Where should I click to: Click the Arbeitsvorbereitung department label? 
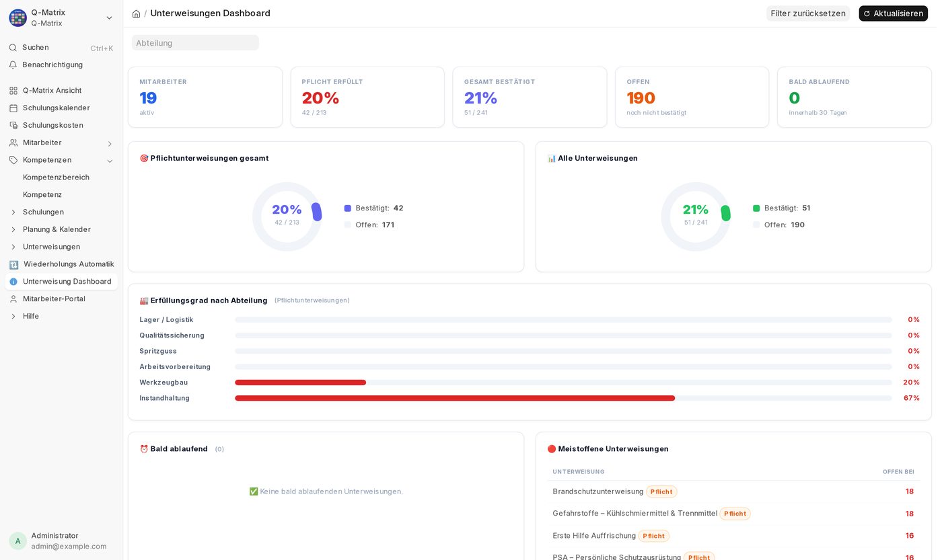(175, 367)
